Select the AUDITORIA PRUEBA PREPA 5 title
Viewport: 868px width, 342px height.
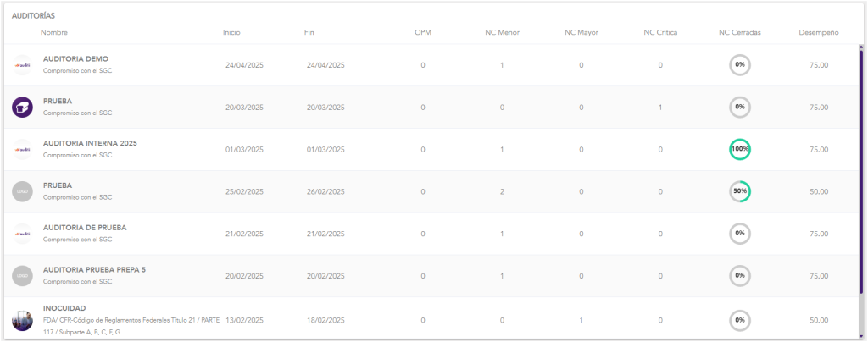click(94, 269)
